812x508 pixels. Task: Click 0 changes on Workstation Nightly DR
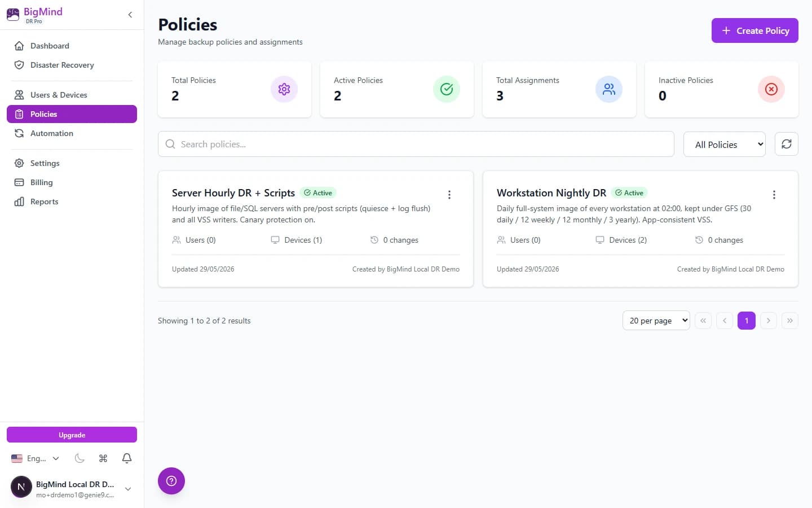[719, 240]
